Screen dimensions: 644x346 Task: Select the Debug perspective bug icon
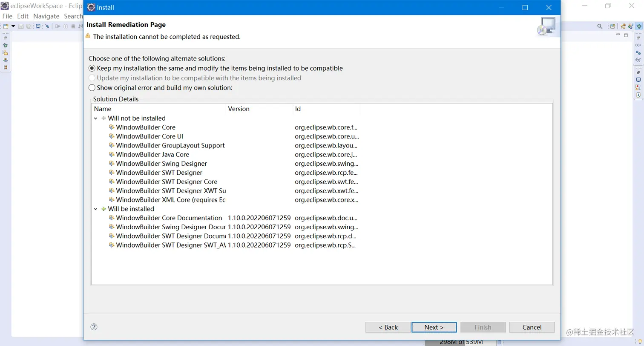[x=639, y=26]
